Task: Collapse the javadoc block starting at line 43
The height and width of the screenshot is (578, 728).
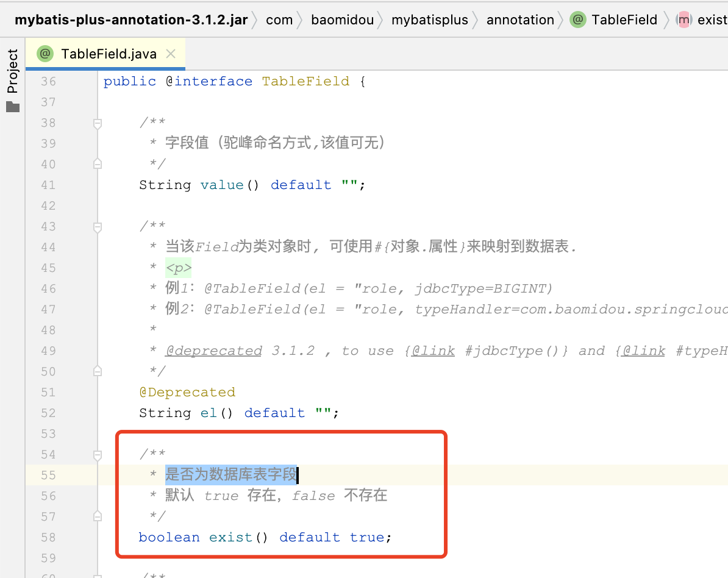Action: [97, 226]
